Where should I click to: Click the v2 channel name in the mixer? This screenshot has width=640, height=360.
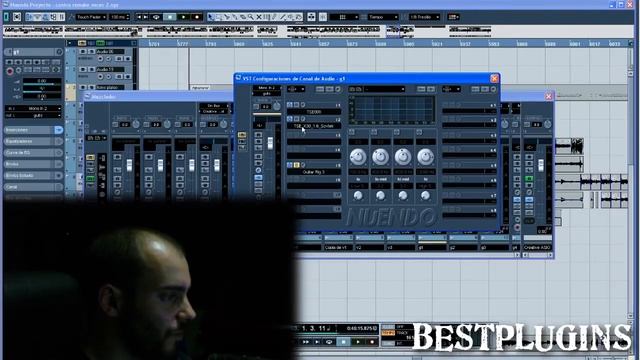369,248
